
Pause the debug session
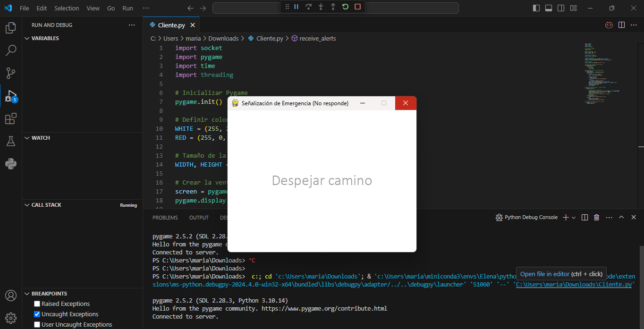click(297, 7)
